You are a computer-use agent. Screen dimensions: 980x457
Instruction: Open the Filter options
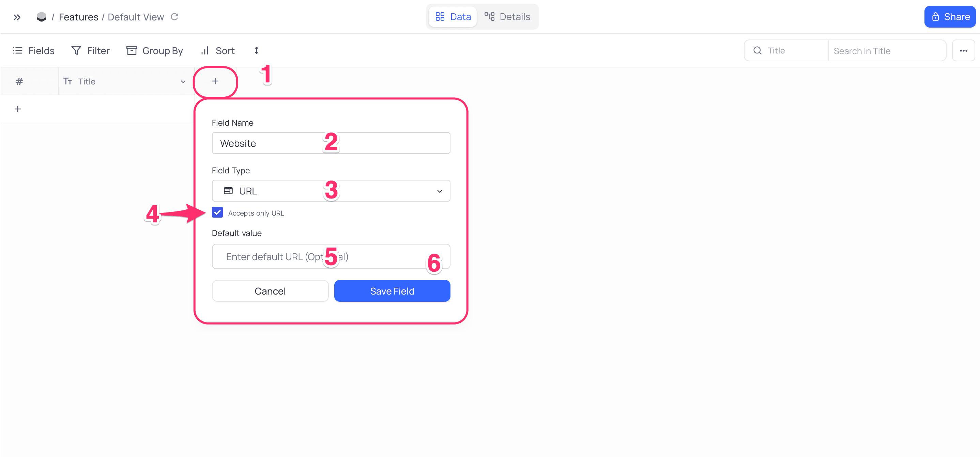[x=91, y=50]
